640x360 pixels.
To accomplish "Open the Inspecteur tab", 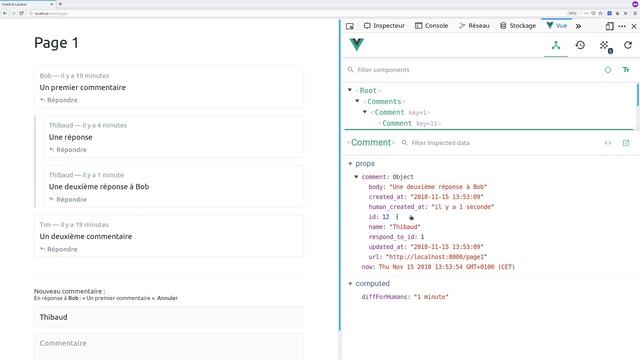I will [x=384, y=26].
